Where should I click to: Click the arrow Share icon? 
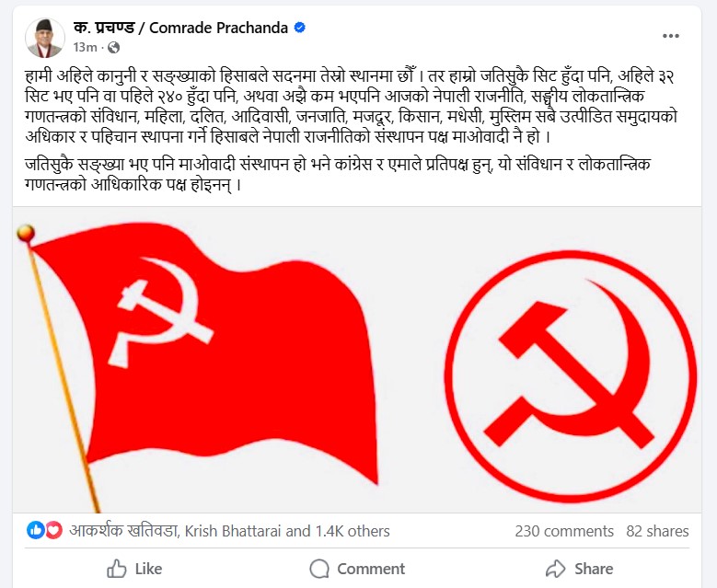click(556, 569)
